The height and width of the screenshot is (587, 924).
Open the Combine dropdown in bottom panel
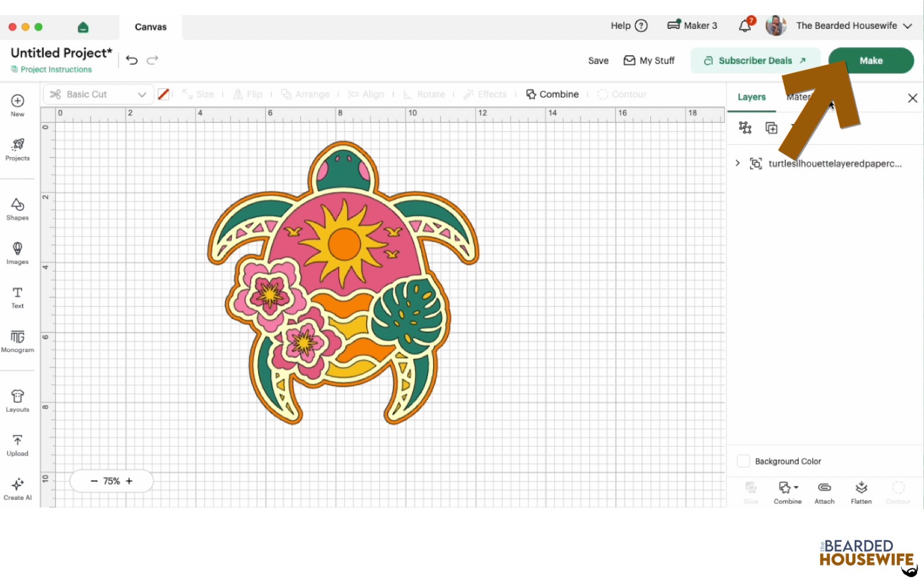click(x=788, y=492)
